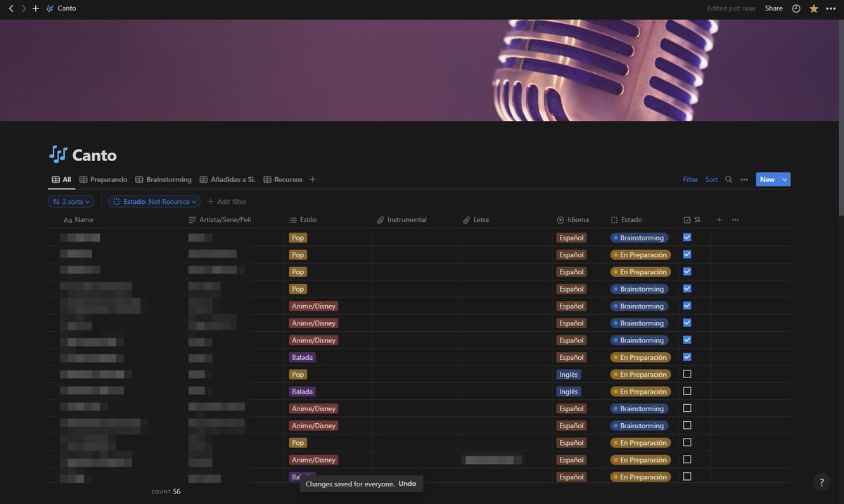Viewport: 844px width, 504px height.
Task: Uncheck SL in third row Pop En Preparación
Action: [687, 271]
